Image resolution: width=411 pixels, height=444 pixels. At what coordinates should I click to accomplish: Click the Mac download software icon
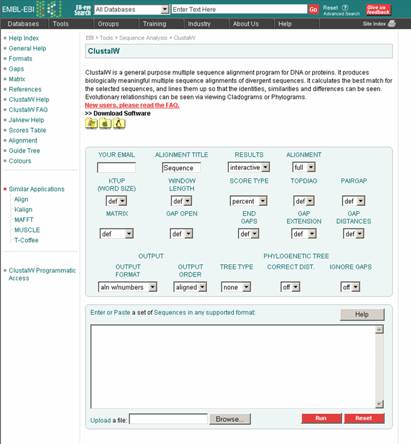[x=105, y=124]
